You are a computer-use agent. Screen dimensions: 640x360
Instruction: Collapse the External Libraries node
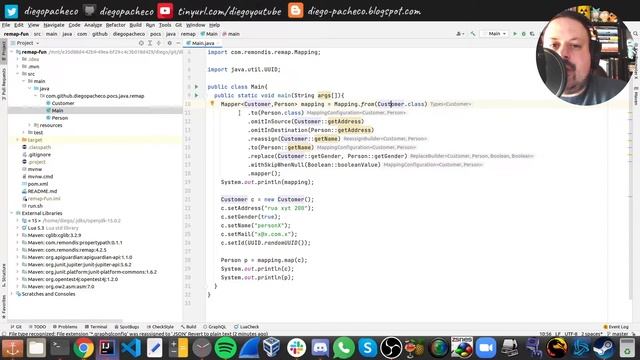pos(12,213)
